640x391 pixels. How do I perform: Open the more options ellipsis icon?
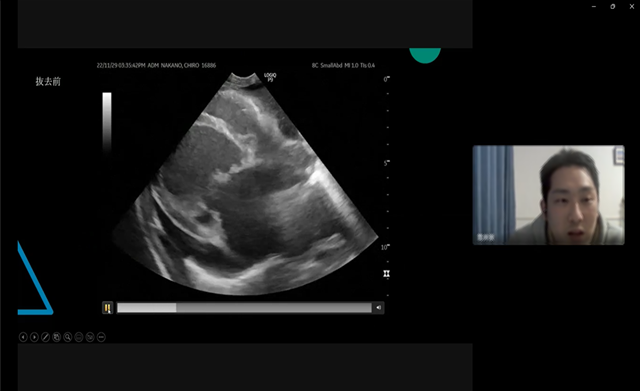click(101, 337)
